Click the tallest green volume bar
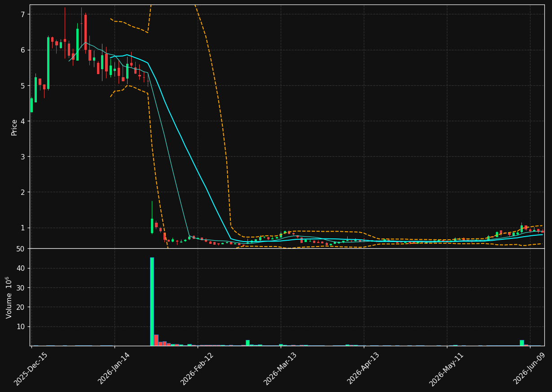 (x=152, y=301)
